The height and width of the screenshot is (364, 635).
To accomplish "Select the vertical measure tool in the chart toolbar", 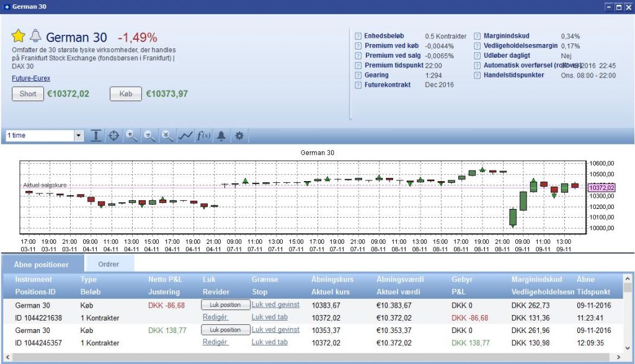I will point(95,136).
